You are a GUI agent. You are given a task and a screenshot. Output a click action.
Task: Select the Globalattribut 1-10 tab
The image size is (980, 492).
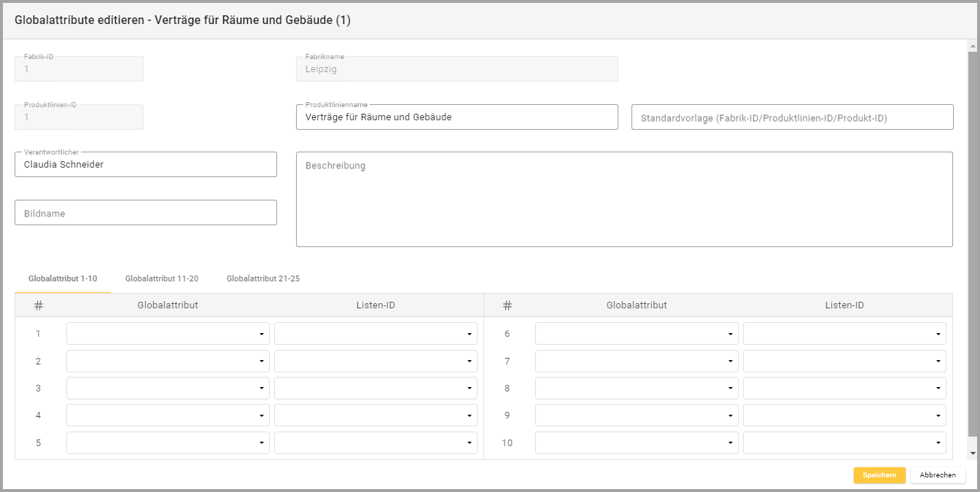[63, 278]
